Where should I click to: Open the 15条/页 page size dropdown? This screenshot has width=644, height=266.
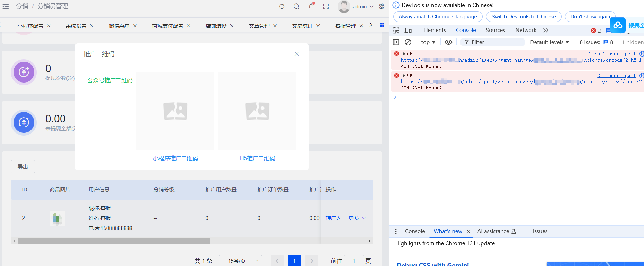coord(240,261)
